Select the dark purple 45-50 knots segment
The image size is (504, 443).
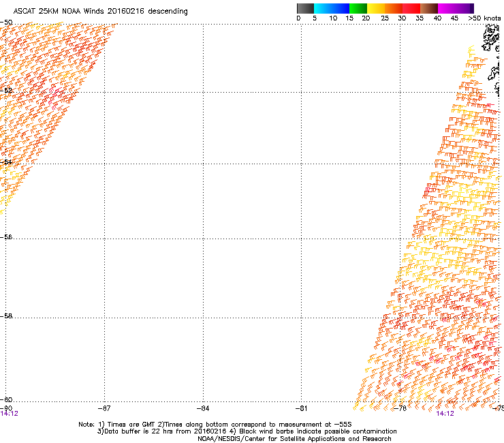pyautogui.click(x=464, y=8)
